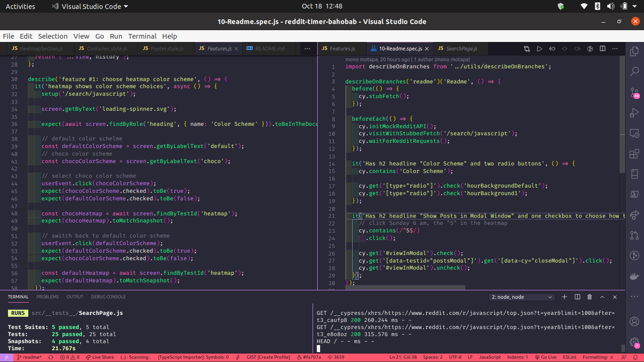Open the GitLens view in activity bar
The image size is (644, 362).
click(634, 255)
